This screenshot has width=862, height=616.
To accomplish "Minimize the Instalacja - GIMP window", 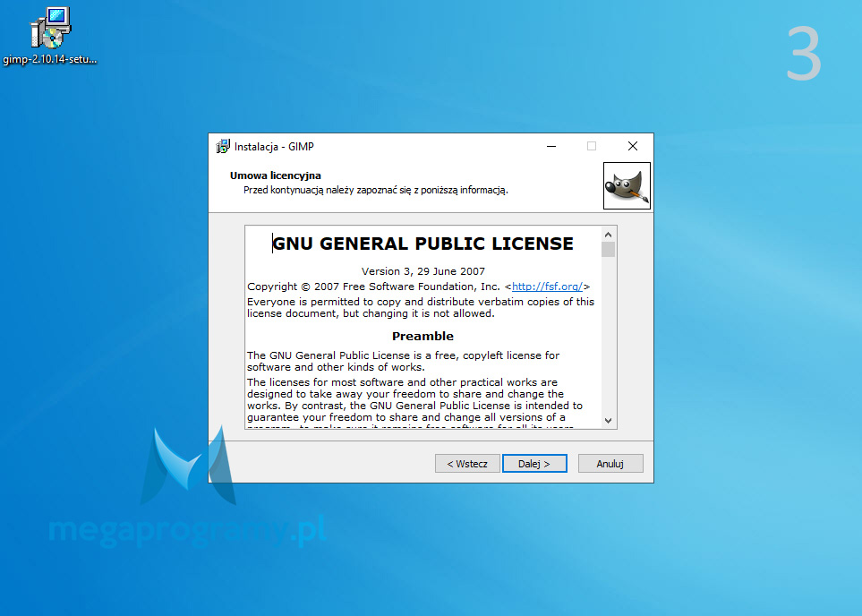I will tap(551, 146).
